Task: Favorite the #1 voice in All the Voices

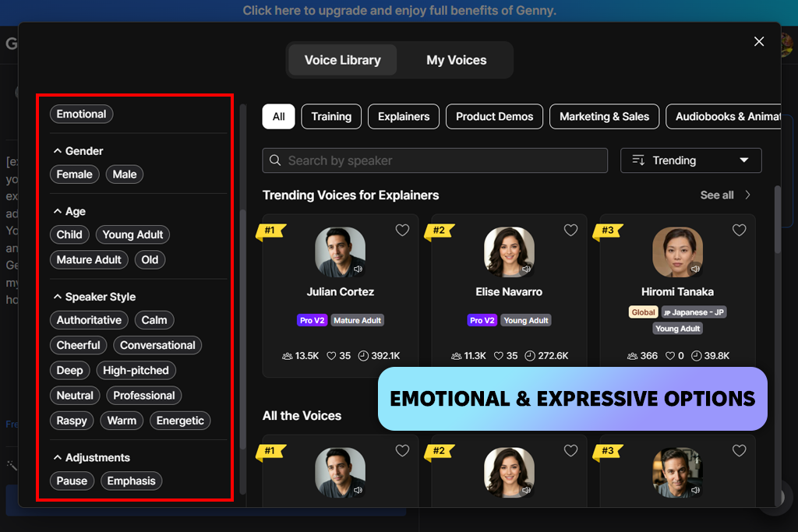Action: tap(402, 451)
